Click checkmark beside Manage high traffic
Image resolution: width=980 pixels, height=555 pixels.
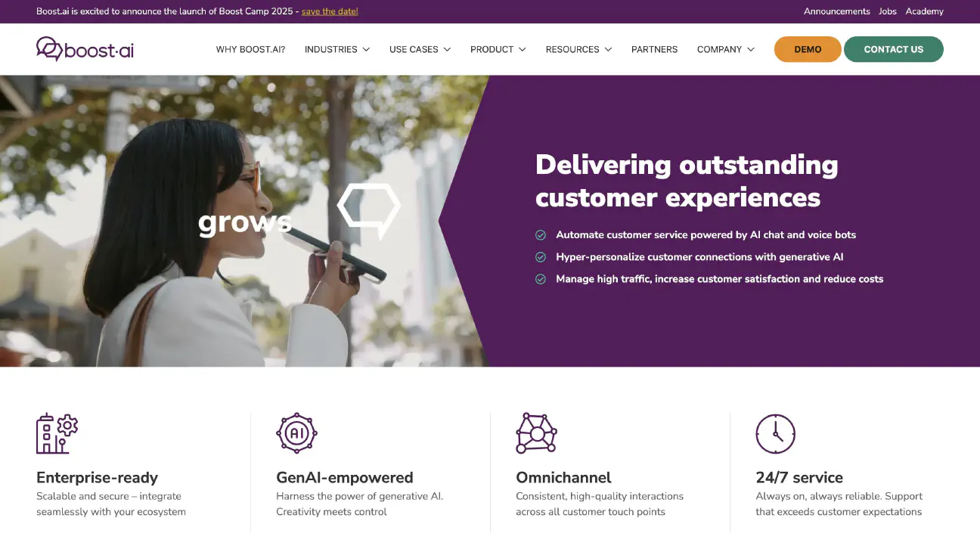(x=541, y=279)
